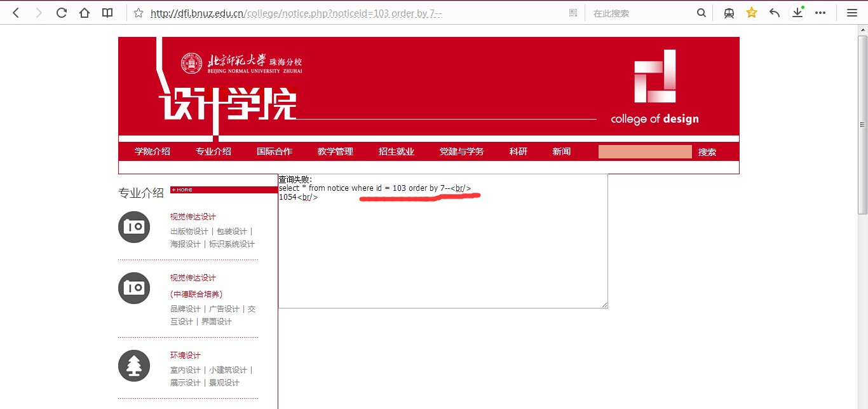
Task: Open the 专业介绍 navigation menu item
Action: coord(214,151)
